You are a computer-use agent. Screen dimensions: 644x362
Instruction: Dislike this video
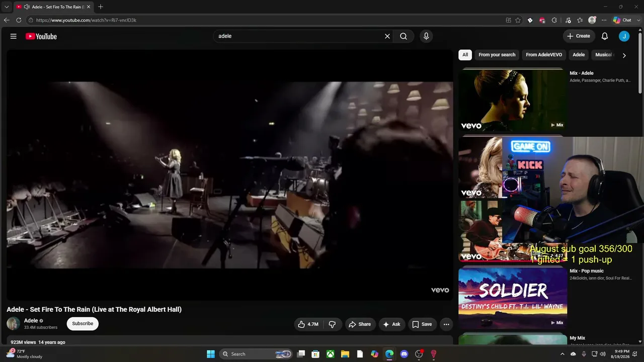(x=332, y=324)
